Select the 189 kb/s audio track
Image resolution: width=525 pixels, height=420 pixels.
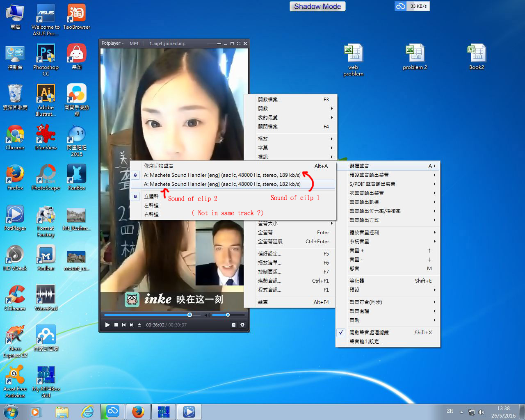(232, 175)
